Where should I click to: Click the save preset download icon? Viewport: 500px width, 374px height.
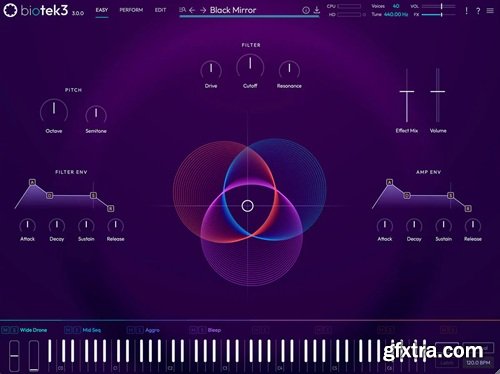[x=317, y=10]
